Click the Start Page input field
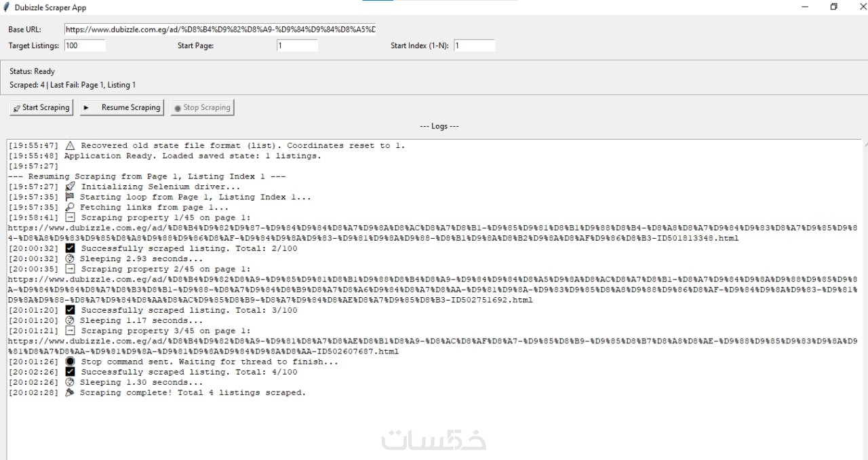Image resolution: width=868 pixels, height=460 pixels. (297, 45)
